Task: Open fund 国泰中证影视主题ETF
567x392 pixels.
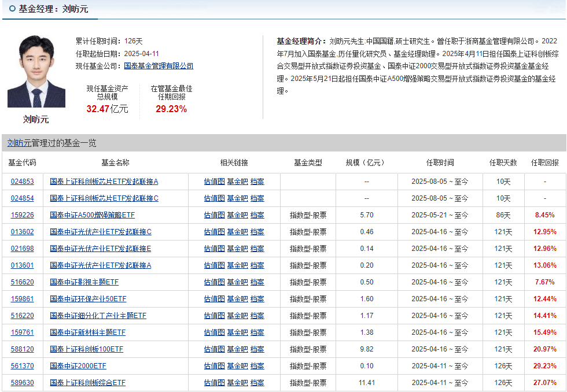Action: pos(84,282)
